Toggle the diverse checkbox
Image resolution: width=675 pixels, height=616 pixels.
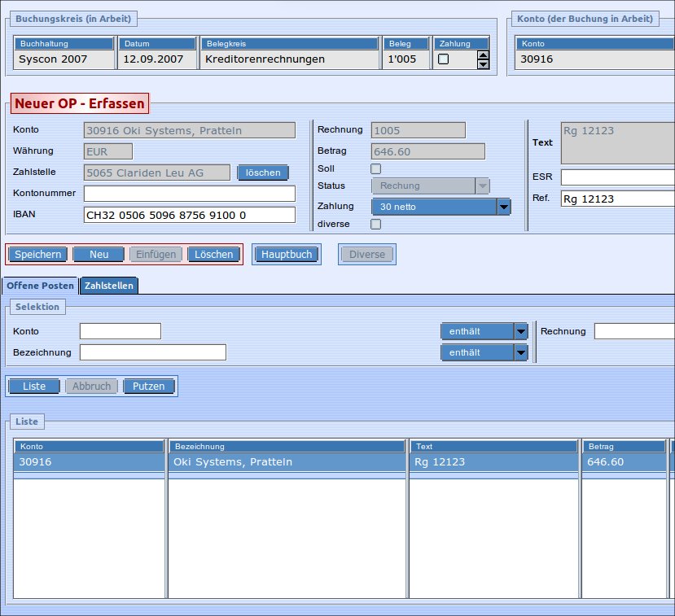tap(376, 224)
